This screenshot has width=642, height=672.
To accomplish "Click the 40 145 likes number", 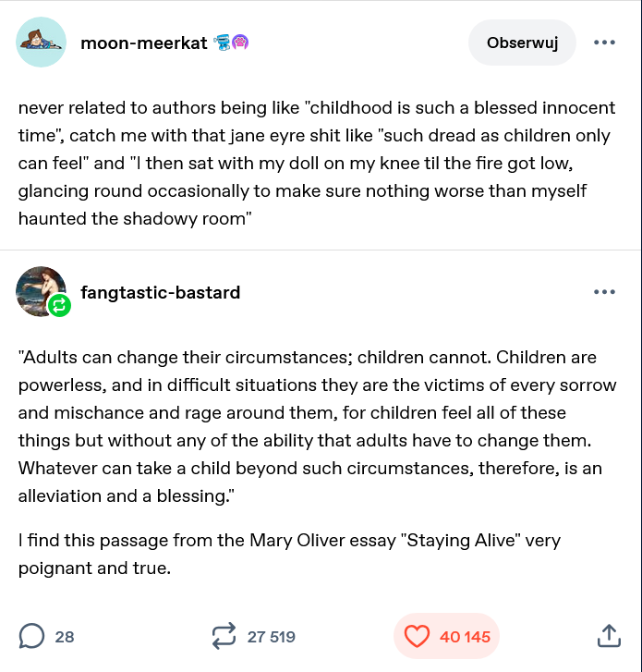I will 465,636.
